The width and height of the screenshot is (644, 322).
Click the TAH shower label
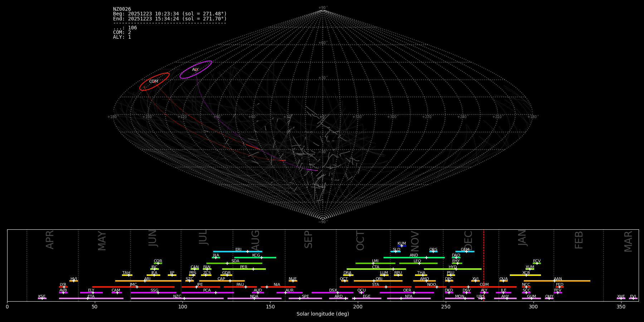[x=126, y=273]
